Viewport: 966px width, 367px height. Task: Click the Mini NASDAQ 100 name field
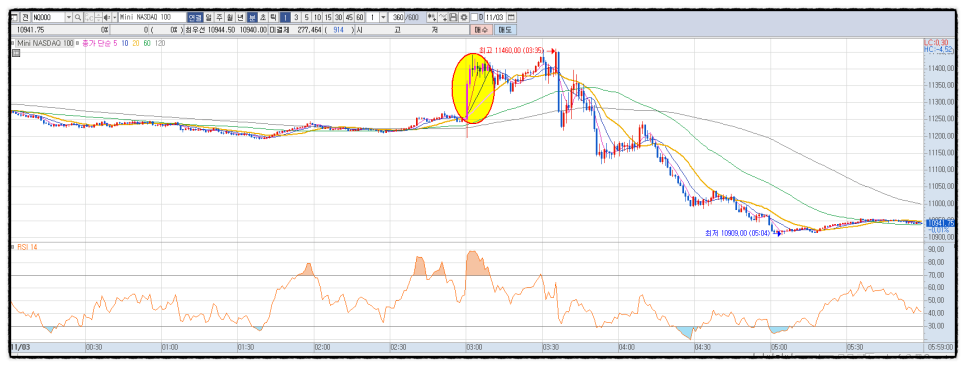click(x=152, y=17)
